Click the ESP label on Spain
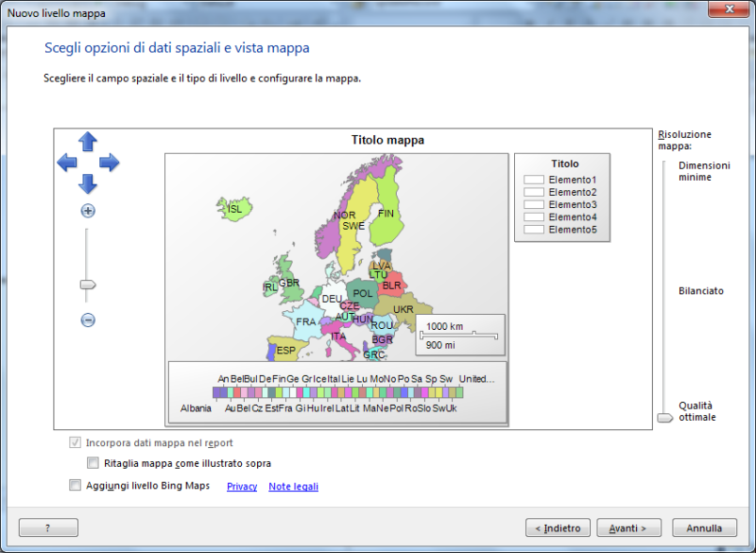756x553 pixels. [x=286, y=350]
